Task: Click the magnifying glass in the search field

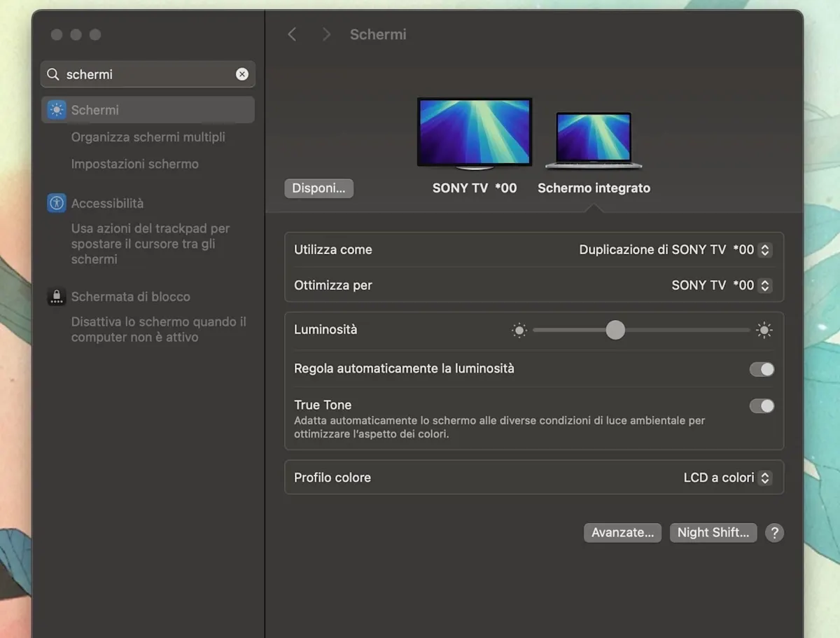Action: (52, 74)
